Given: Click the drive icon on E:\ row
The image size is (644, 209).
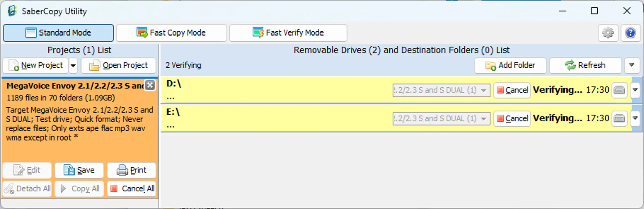Looking at the screenshot, I should (619, 118).
